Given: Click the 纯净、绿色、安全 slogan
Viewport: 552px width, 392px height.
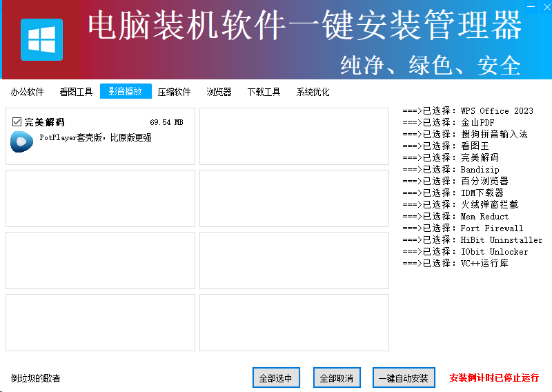Looking at the screenshot, I should [x=431, y=66].
